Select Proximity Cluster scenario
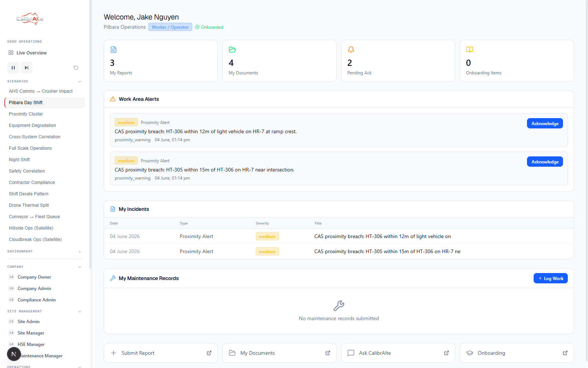The height and width of the screenshot is (368, 588). [44, 114]
